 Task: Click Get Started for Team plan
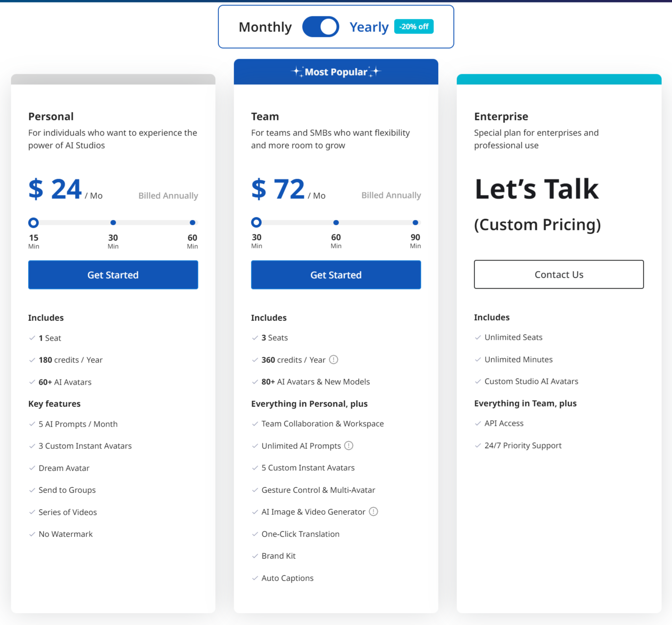pos(336,275)
